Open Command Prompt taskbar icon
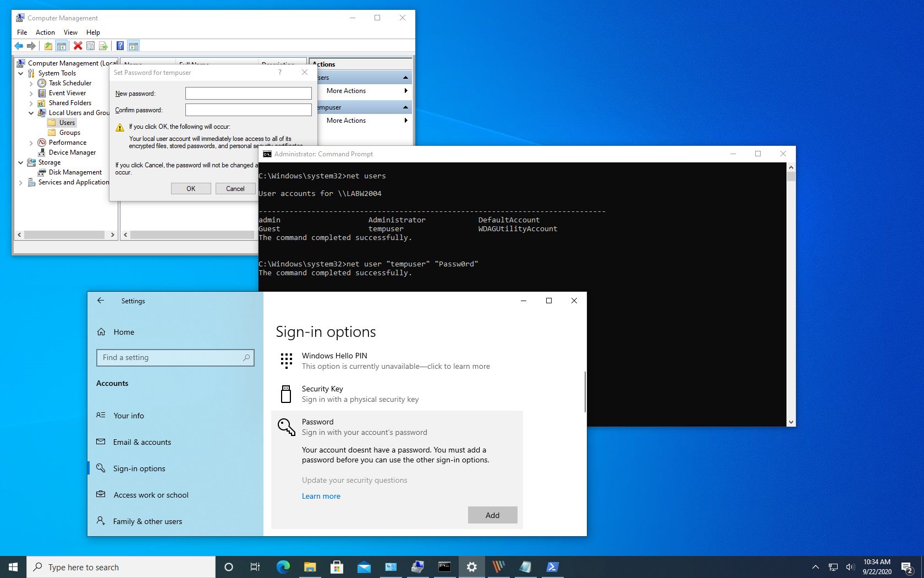This screenshot has height=578, width=924. [444, 567]
